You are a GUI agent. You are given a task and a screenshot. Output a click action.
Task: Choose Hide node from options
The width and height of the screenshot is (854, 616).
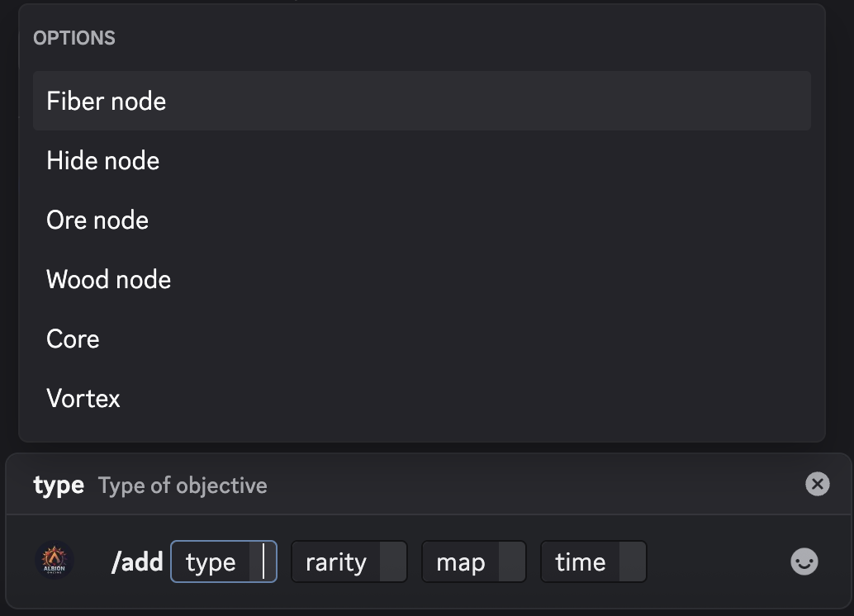click(103, 161)
